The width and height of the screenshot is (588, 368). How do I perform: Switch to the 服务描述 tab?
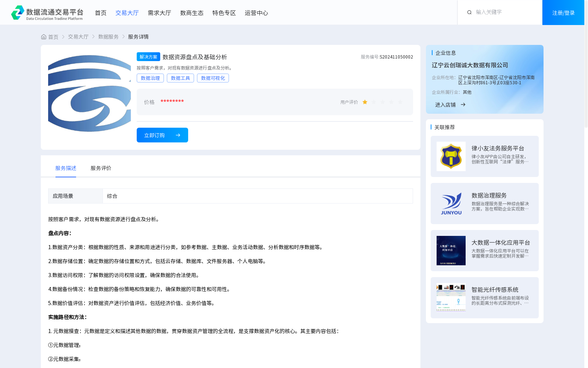point(66,168)
